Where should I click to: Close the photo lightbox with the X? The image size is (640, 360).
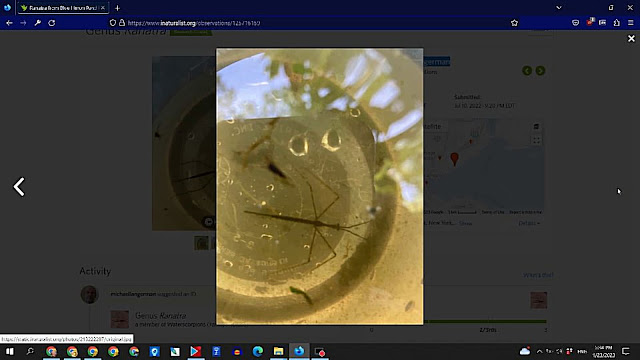(631, 38)
